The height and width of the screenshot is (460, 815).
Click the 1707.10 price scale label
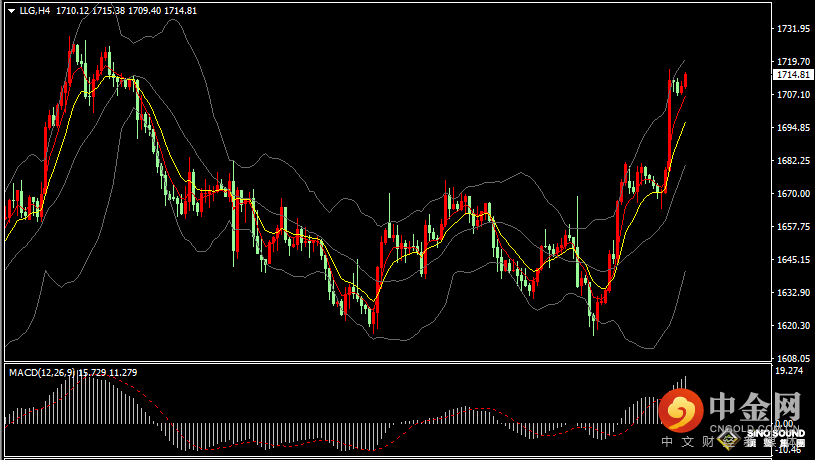793,95
